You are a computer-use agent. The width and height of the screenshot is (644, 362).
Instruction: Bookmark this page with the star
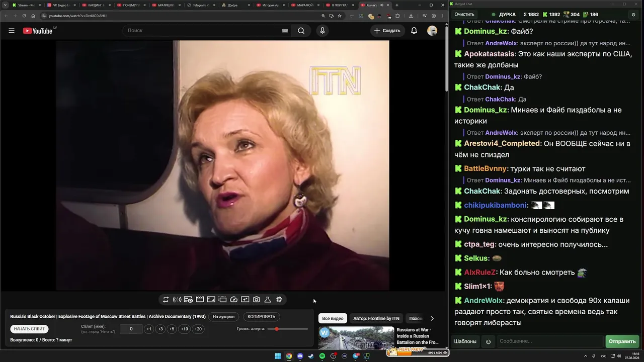pyautogui.click(x=340, y=16)
